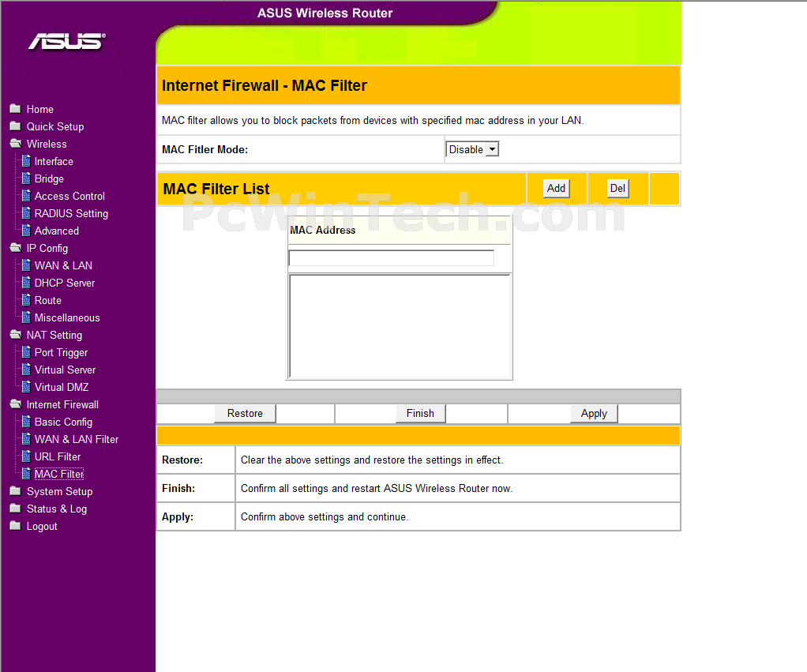The image size is (807, 672).
Task: Click the Restore button
Action: [x=245, y=414]
